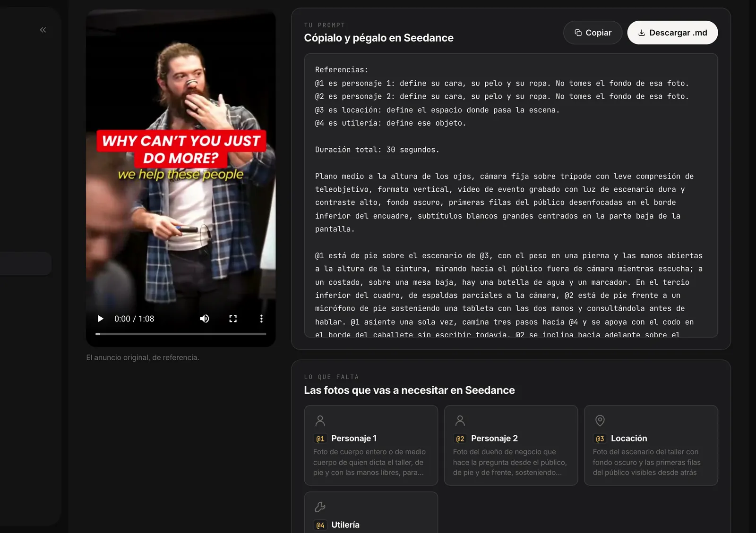Click the @1 tag badge
Viewport: 756px width, 533px height.
[x=320, y=439]
